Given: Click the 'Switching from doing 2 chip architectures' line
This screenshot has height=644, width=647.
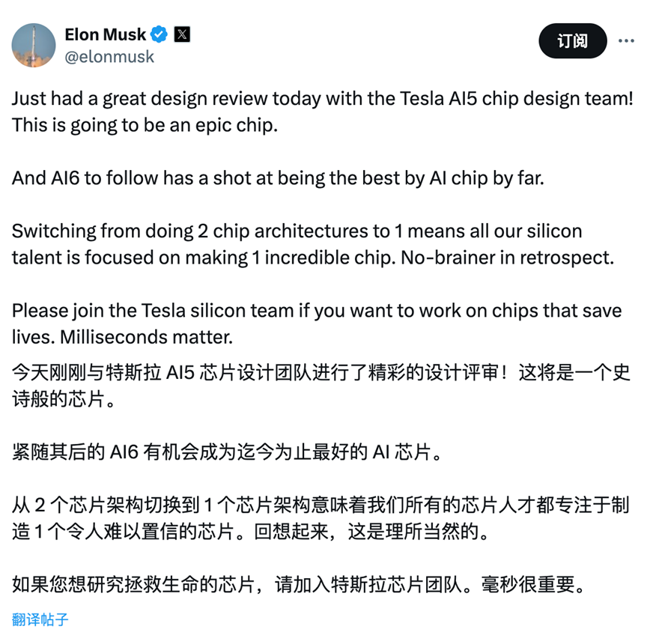Looking at the screenshot, I should click(x=297, y=231).
